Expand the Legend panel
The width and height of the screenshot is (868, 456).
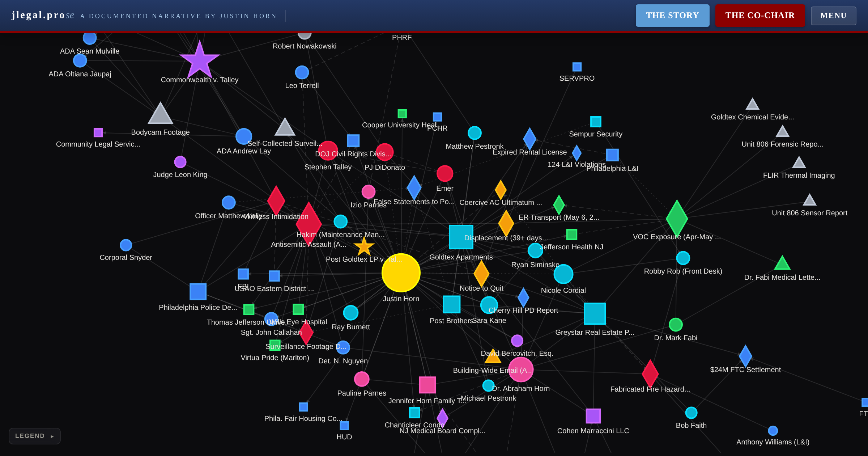coord(34,436)
